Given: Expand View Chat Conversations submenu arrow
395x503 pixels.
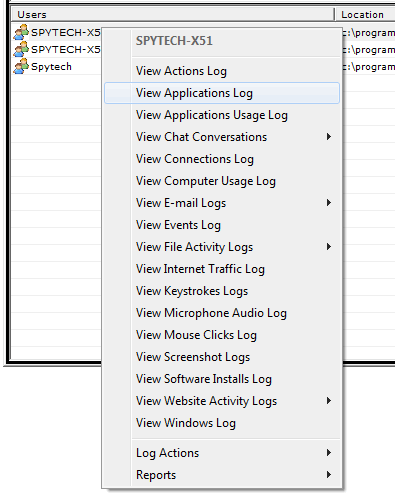Looking at the screenshot, I should pyautogui.click(x=329, y=137).
